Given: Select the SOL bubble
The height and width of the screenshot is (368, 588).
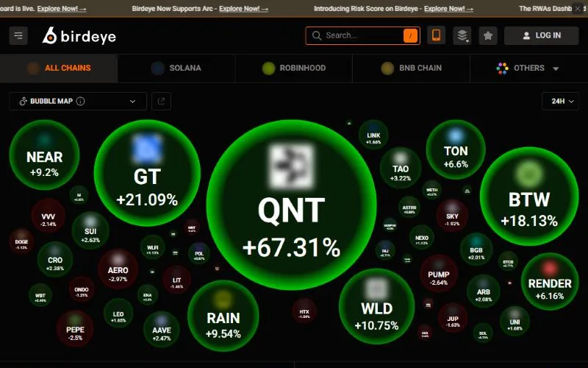Looking at the screenshot, I should [x=483, y=333].
